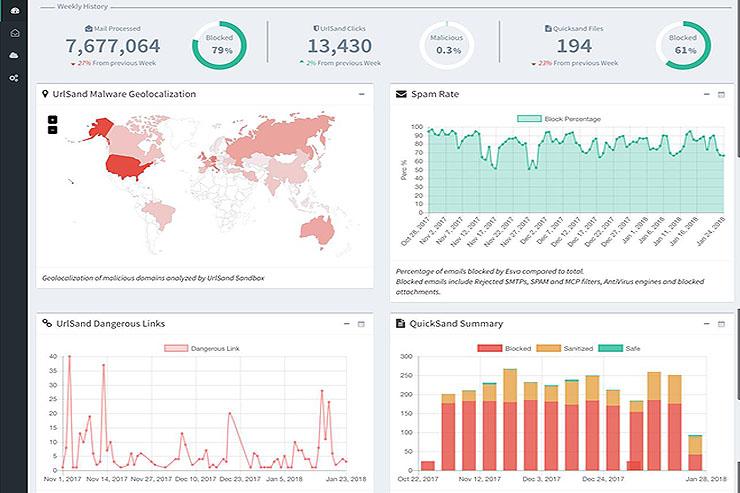The height and width of the screenshot is (493, 740).
Task: Collapse the UrlSand Dangerous Links panel
Action: (345, 324)
